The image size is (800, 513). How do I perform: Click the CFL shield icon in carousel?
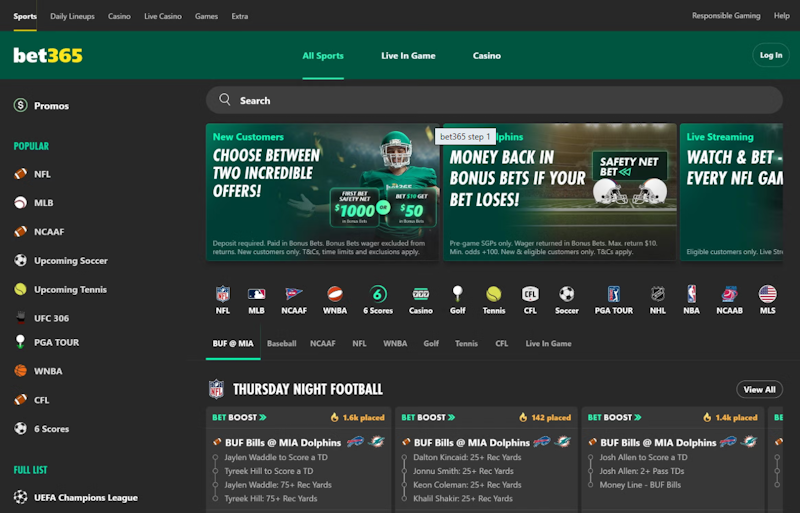530,294
